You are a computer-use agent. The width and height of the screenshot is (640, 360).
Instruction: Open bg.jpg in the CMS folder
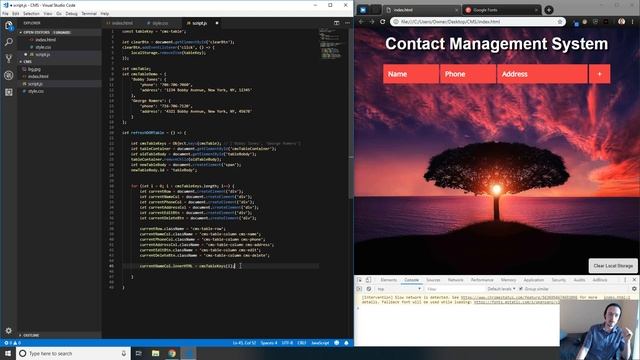coord(34,69)
